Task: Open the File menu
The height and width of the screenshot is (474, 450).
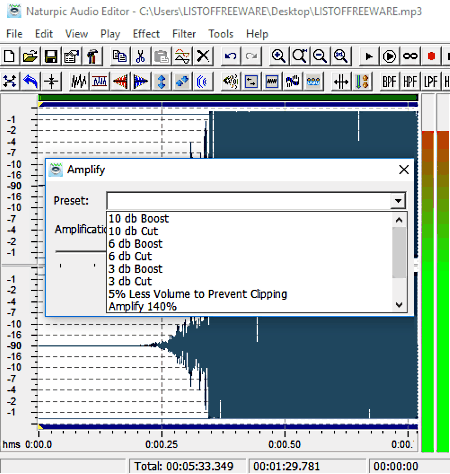Action: tap(14, 34)
